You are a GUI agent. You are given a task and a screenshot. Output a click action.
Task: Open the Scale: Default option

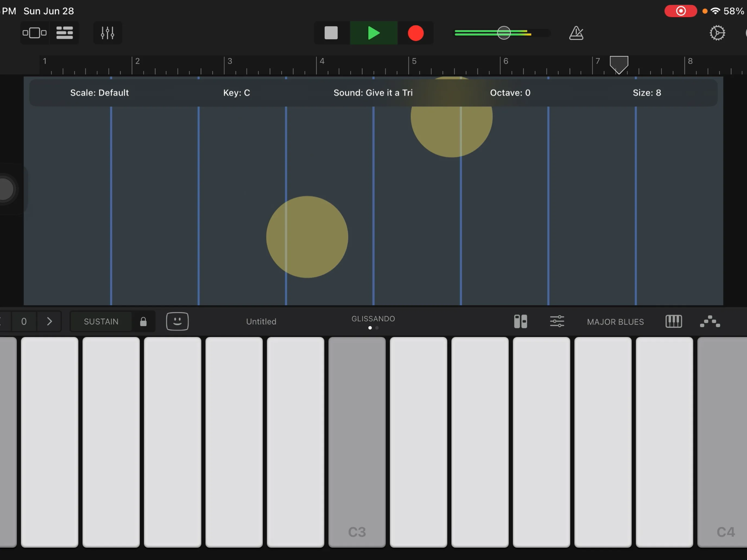99,93
